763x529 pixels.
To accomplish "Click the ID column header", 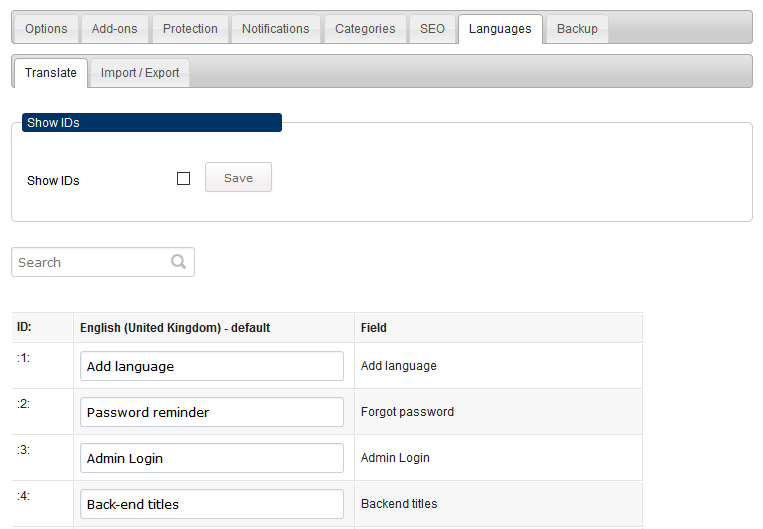I will click(x=24, y=327).
